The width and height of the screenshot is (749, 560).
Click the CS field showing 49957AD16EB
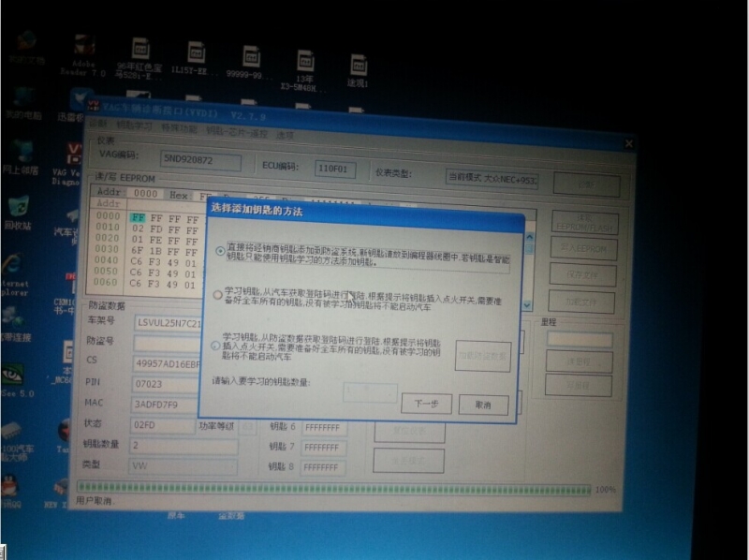coord(167,364)
